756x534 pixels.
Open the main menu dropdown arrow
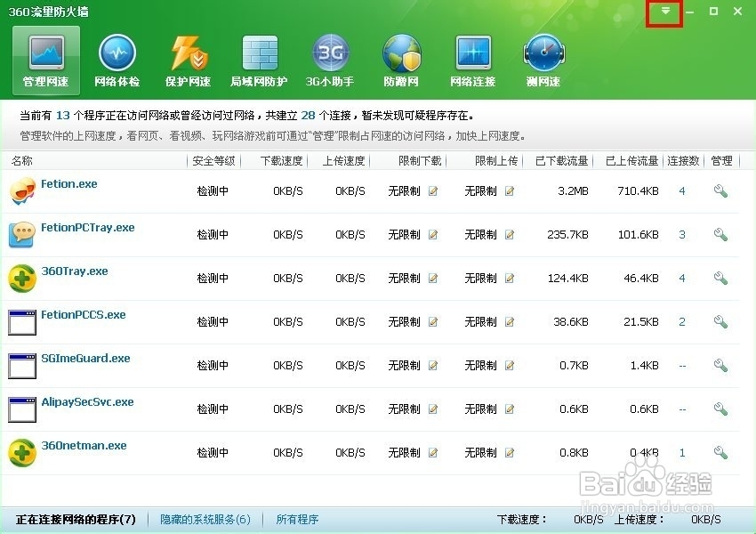point(664,12)
